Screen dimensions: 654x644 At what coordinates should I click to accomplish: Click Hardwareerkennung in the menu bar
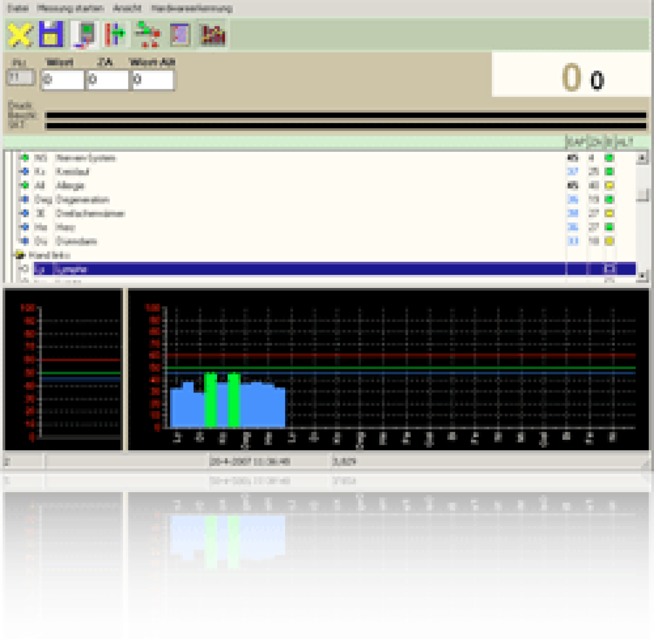point(192,8)
